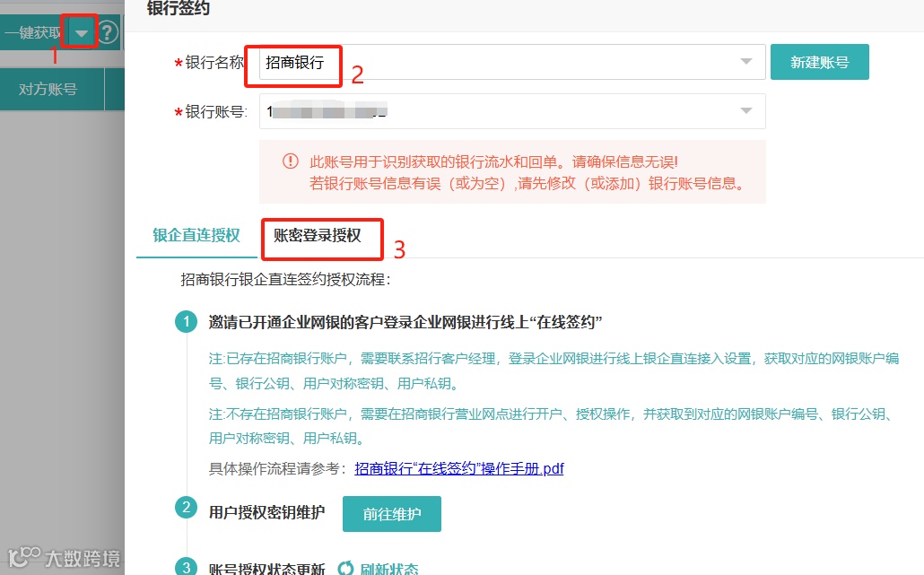Select the 账号授权状态更新 step text

(x=267, y=569)
